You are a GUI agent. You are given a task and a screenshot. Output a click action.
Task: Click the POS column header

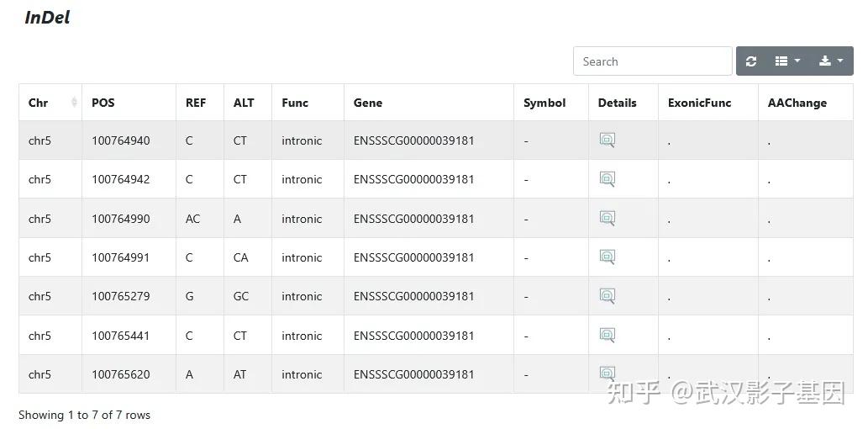point(103,103)
